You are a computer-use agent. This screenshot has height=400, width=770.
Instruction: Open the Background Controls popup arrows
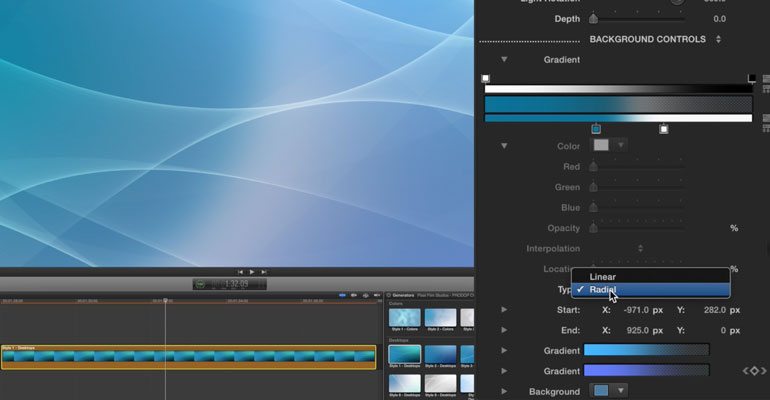pos(718,39)
